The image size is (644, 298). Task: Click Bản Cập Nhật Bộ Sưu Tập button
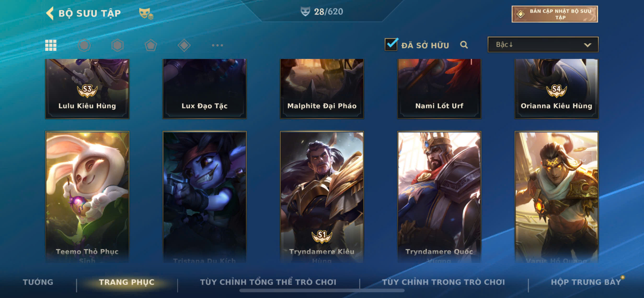[555, 14]
